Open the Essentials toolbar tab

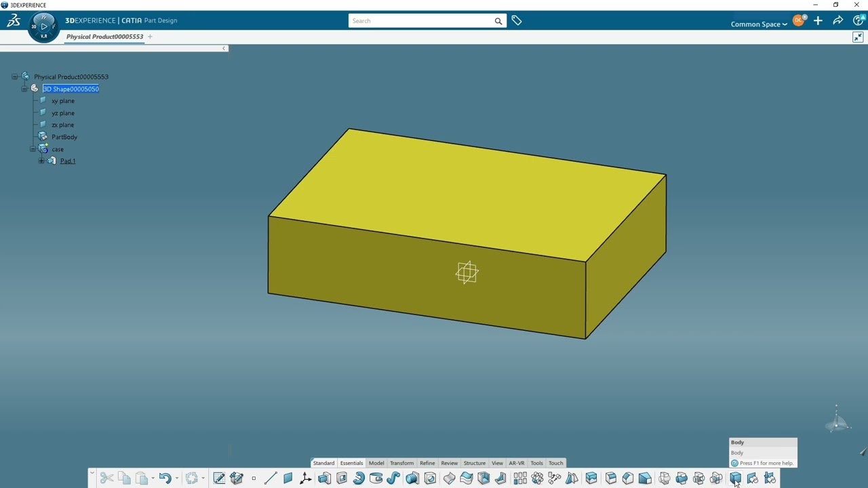tap(351, 463)
